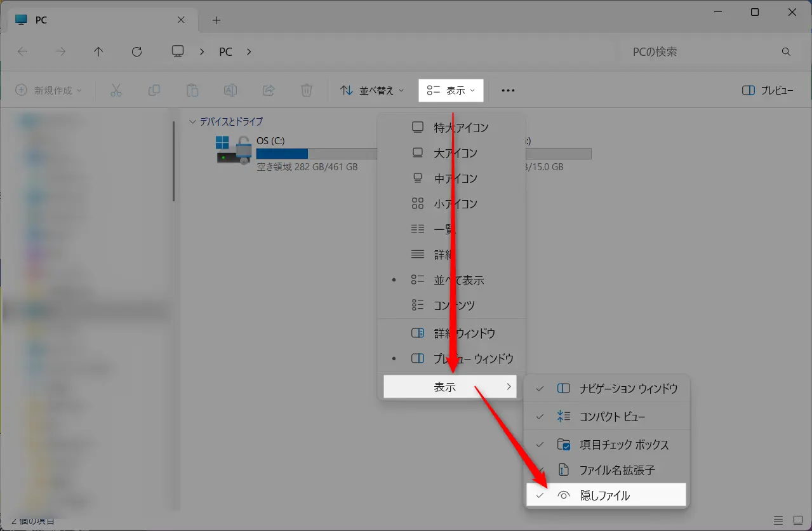Click the プレビュー preview pane button
The image size is (812, 531).
coord(768,90)
